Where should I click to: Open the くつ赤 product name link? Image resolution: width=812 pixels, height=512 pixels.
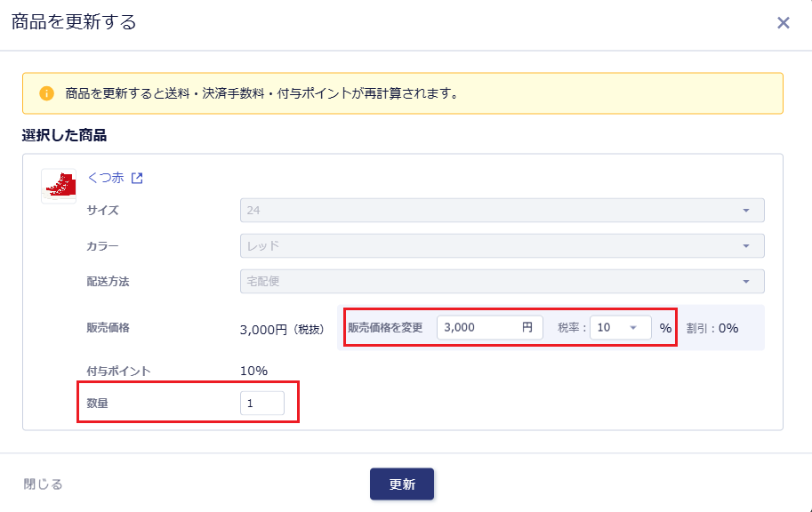105,178
